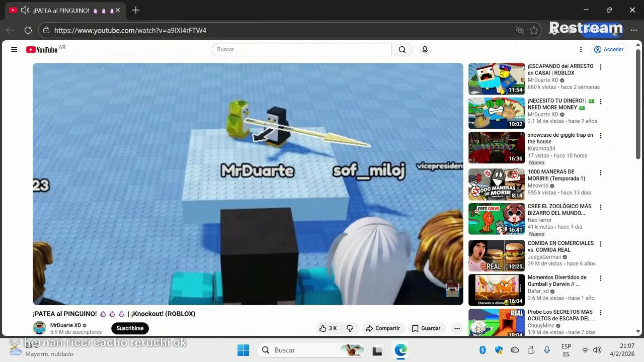Like the video with thumbs-up 3 K
The width and height of the screenshot is (644, 362).
(328, 328)
